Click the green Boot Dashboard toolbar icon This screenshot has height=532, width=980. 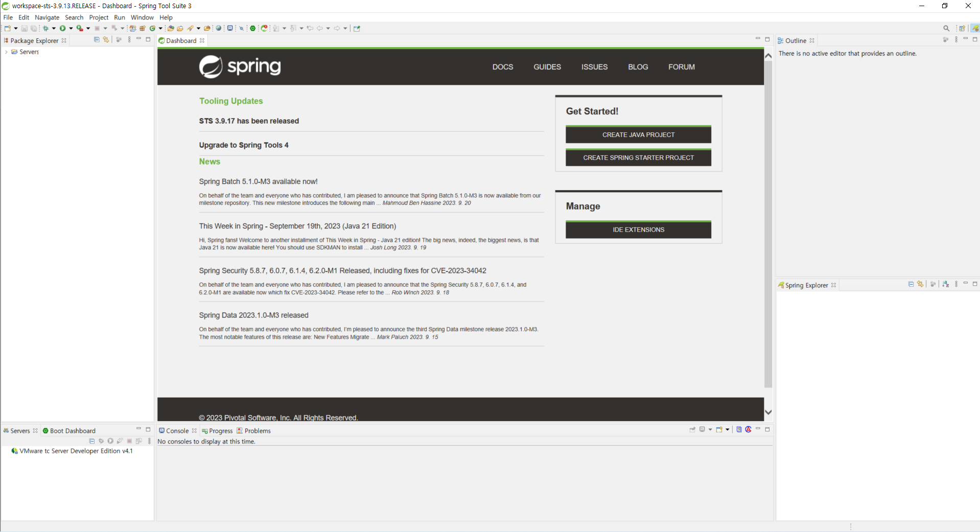[252, 28]
